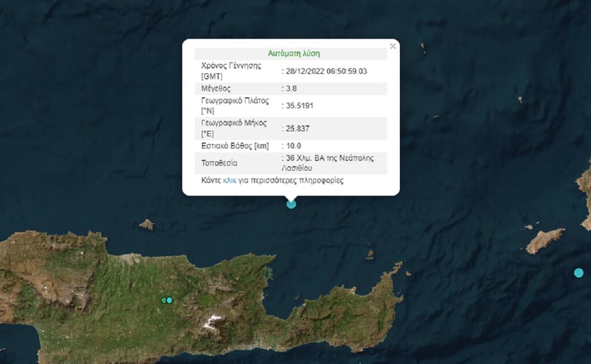
Task: Open the 'κλικ' link for more information
Action: [230, 181]
